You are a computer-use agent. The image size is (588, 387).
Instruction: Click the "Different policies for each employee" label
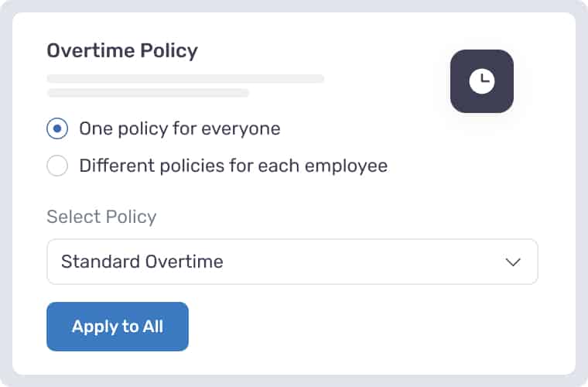click(x=233, y=166)
